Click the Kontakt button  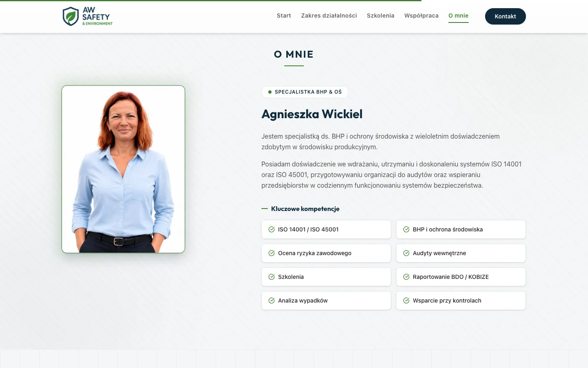506,16
